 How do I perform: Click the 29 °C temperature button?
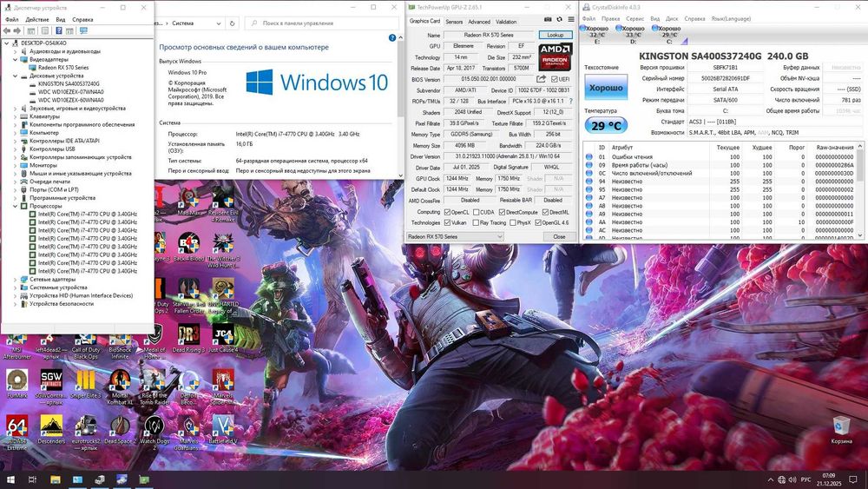606,125
